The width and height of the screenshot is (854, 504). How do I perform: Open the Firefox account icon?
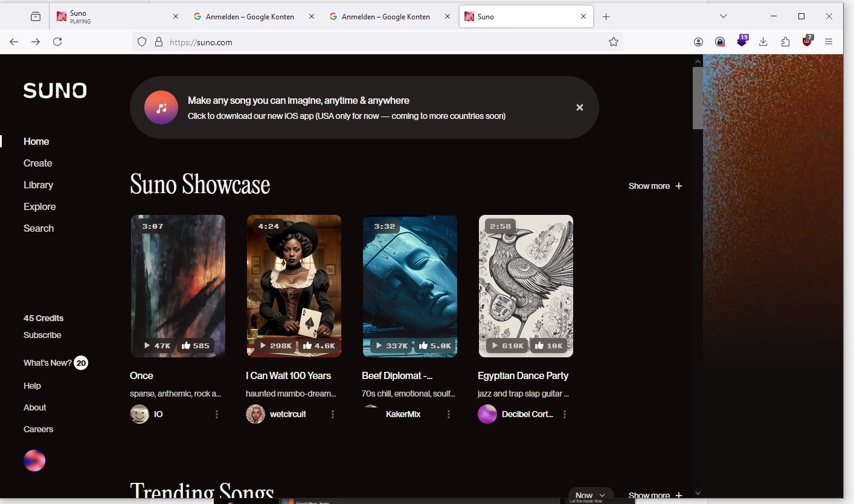[x=698, y=42]
